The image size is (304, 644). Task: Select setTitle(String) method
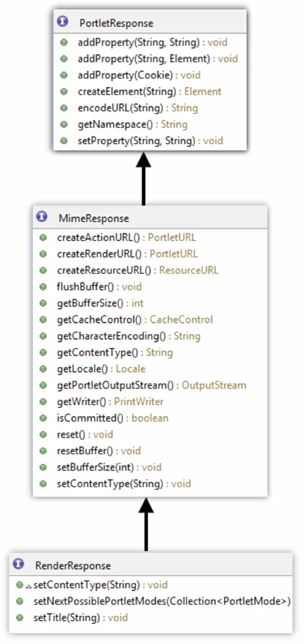click(81, 618)
